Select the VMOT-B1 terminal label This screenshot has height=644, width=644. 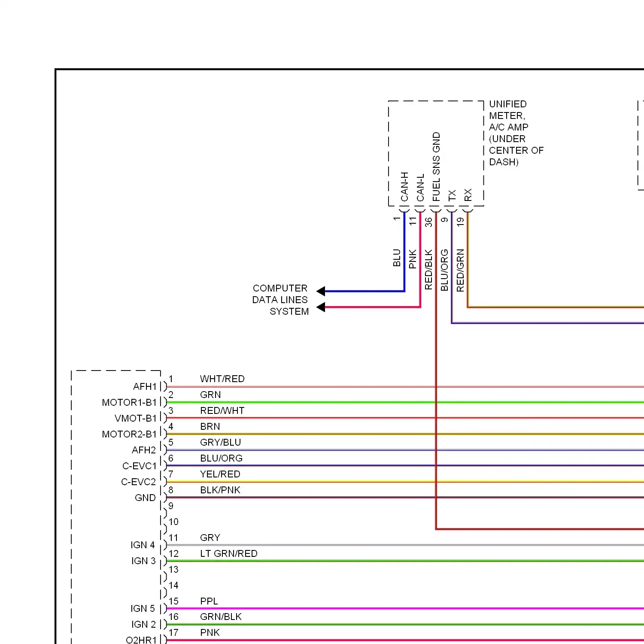click(136, 418)
